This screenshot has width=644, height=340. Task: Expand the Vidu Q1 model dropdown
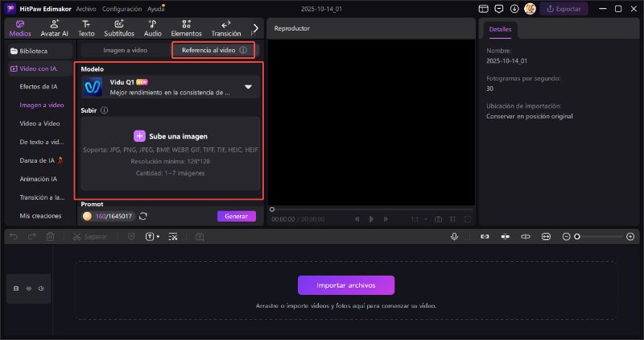click(248, 87)
